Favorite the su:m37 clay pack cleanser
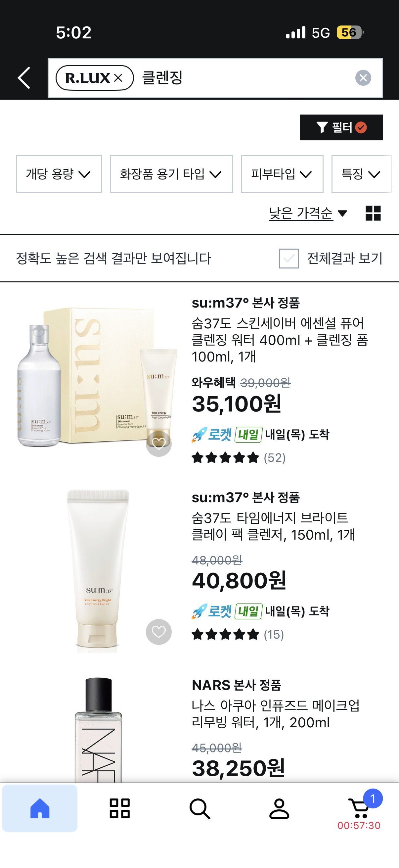Image resolution: width=399 pixels, height=868 pixels. pos(158,632)
